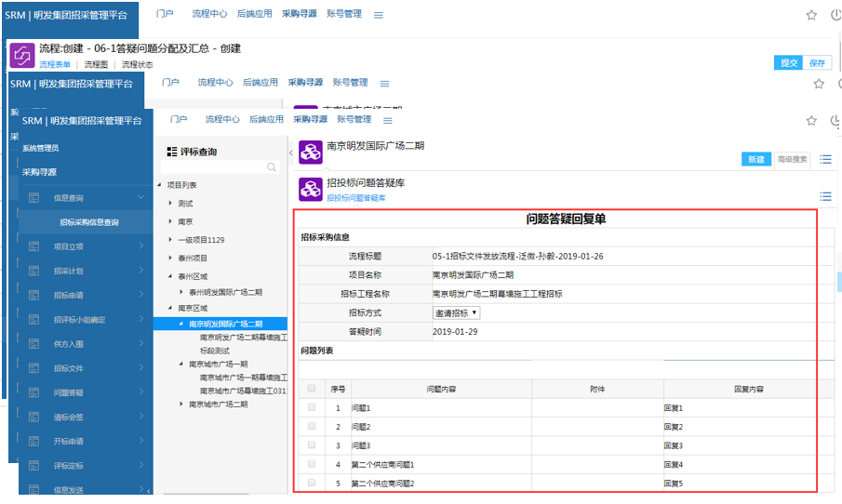Switch to the 流程图 tab

(x=96, y=64)
